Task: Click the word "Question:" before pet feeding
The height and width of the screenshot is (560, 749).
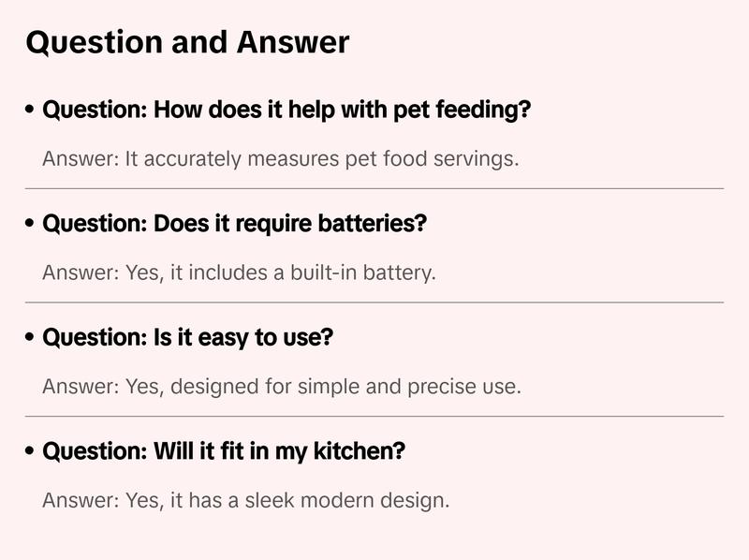Action: (x=94, y=111)
